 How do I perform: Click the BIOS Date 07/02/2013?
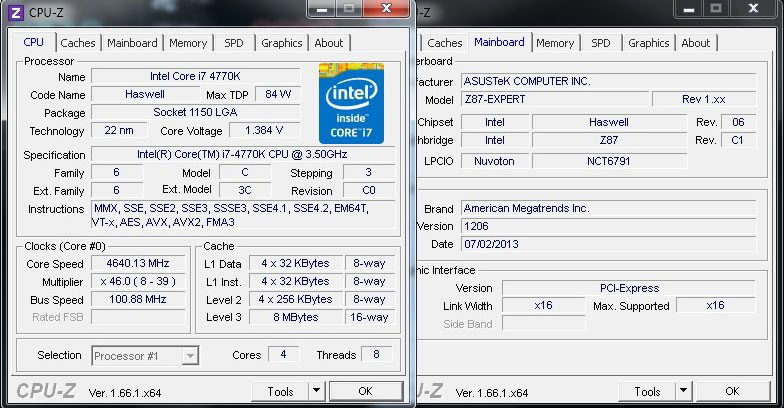608,244
